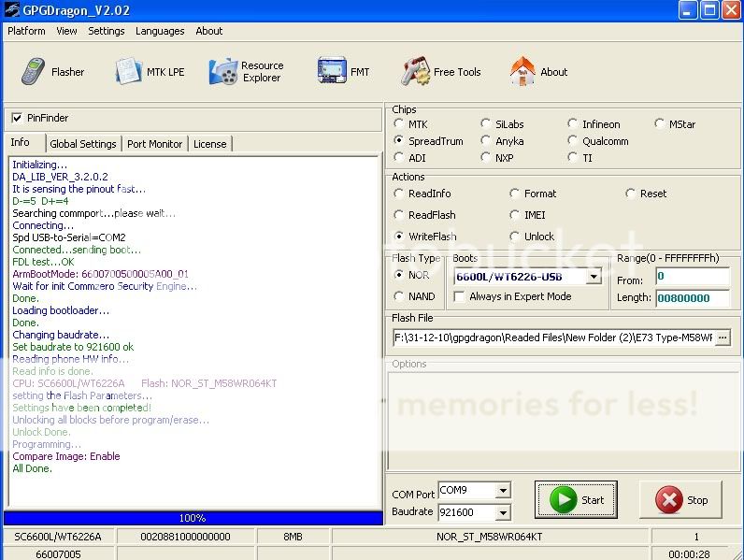Click the 'Spd USB-to-Serial=COM2' log line

pos(69,237)
